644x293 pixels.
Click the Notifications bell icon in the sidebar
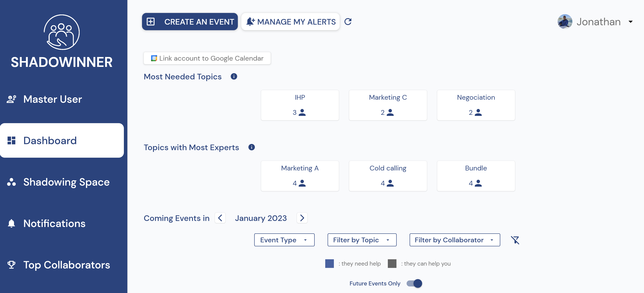point(11,223)
